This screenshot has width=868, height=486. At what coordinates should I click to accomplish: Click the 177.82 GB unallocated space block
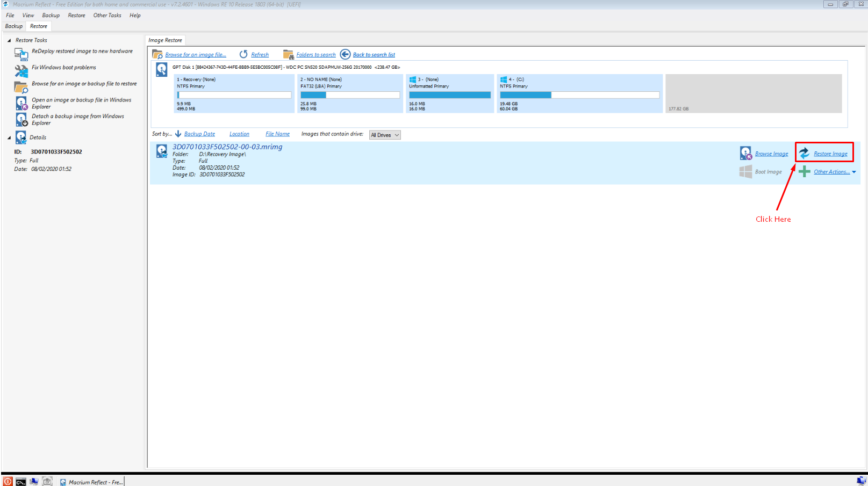754,93
